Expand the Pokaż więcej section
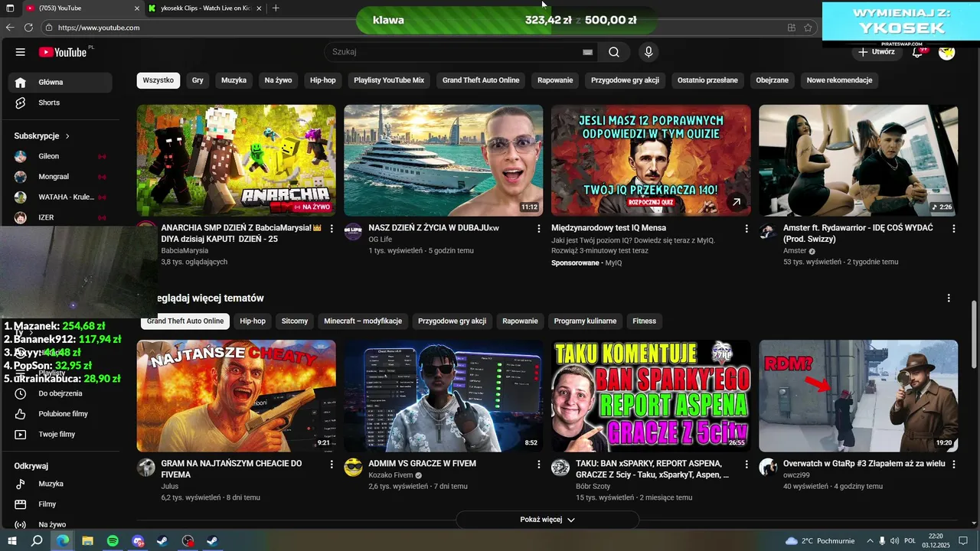 547,520
